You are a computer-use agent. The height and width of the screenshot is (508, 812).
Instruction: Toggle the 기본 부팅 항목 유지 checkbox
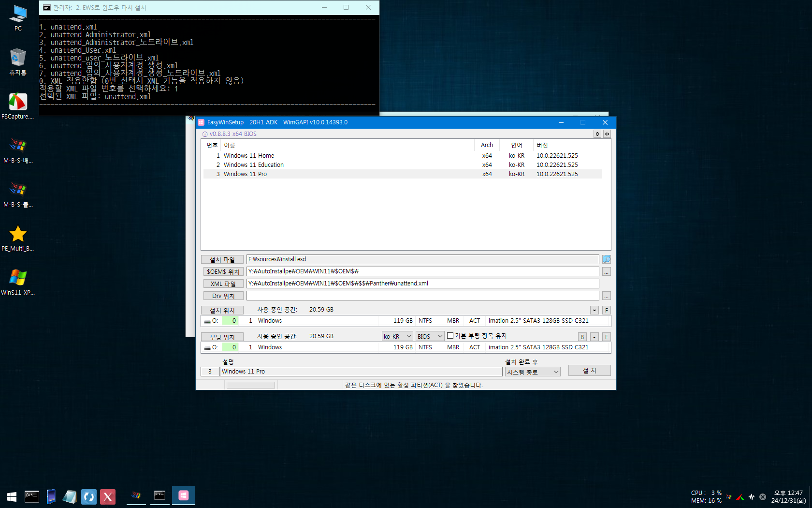point(450,336)
